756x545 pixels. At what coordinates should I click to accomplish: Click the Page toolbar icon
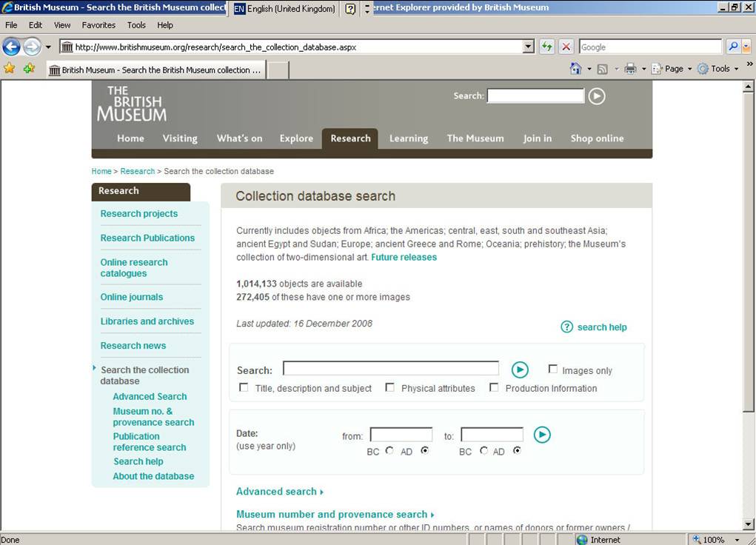point(656,69)
